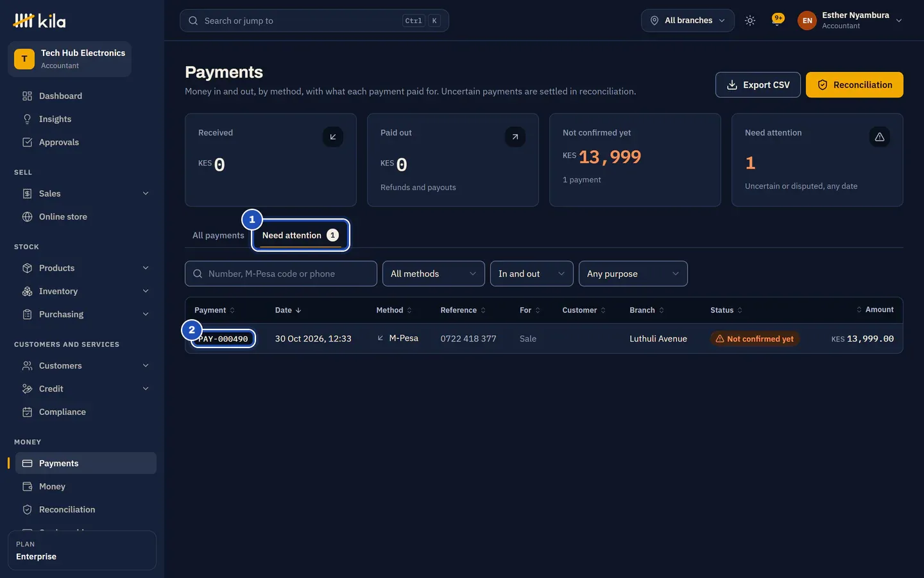Image resolution: width=924 pixels, height=578 pixels.
Task: Open Online store in sidebar
Action: point(86,216)
